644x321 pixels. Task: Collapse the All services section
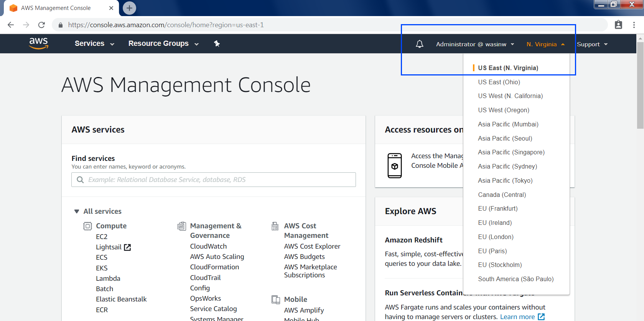77,211
